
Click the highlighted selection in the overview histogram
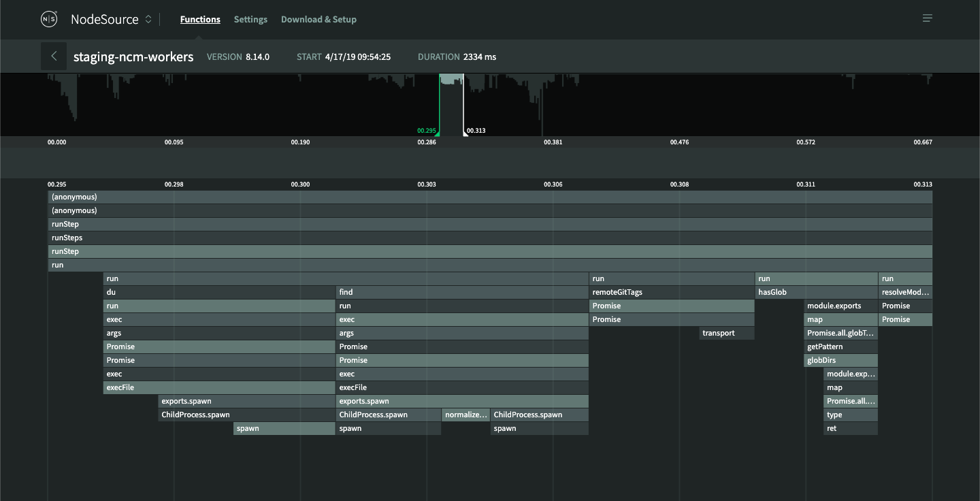451,105
